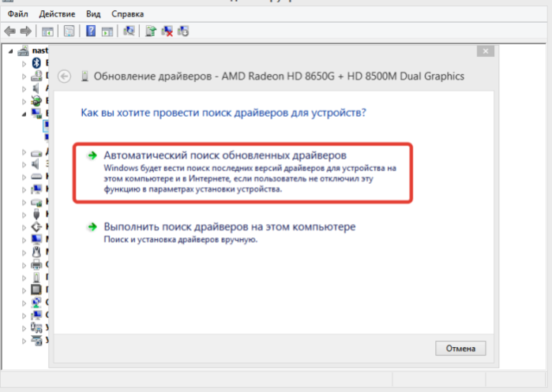Select the USB plug icon in the tree
Screen dimensions: 552x392
click(x=36, y=214)
